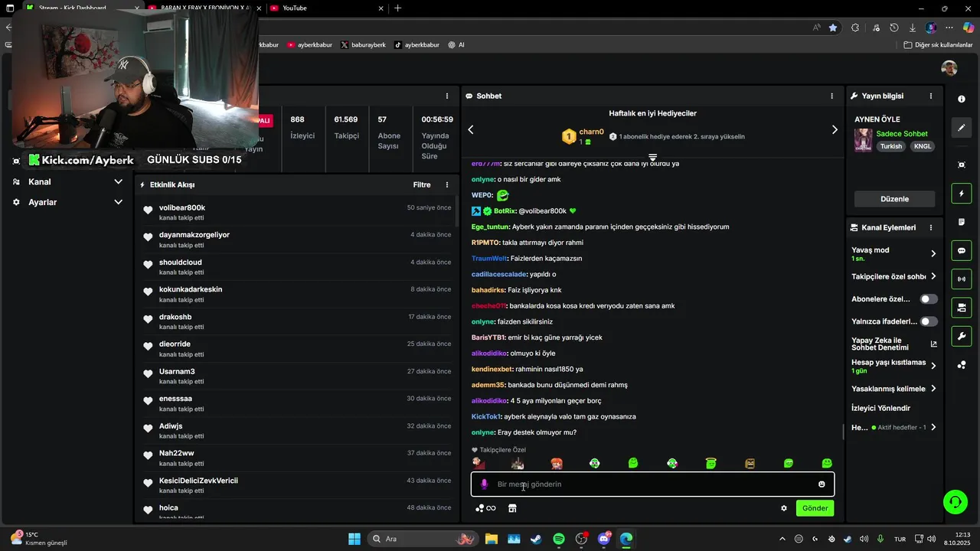The height and width of the screenshot is (551, 980).
Task: Click the Sadece Sohbet category thumbnail
Action: pyautogui.click(x=864, y=140)
